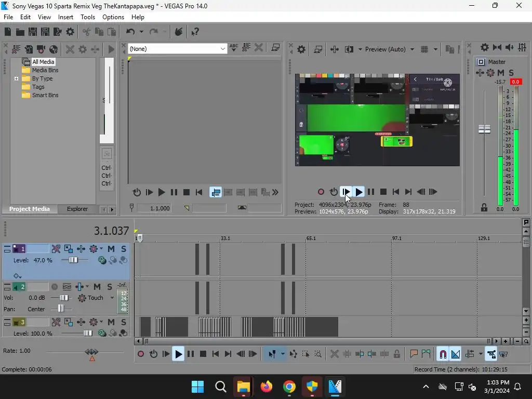Expand track 1 keyframe rows arrow
This screenshot has height=399, width=532.
click(x=18, y=276)
